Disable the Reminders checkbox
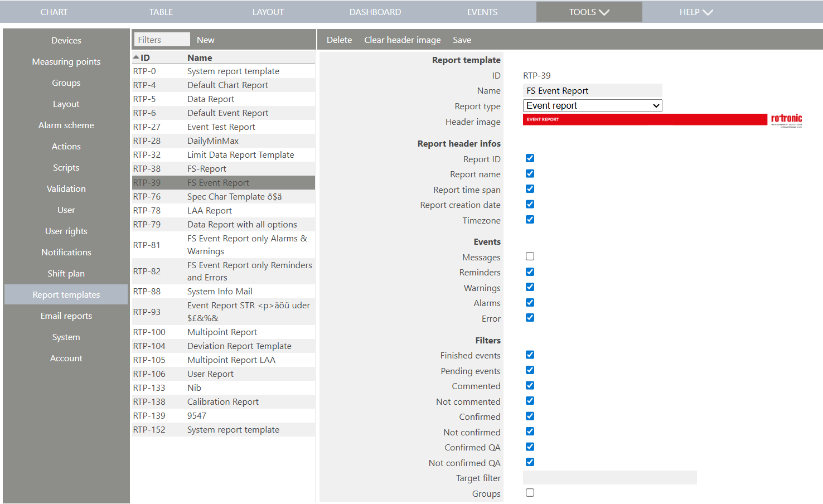This screenshot has height=504, width=823. point(530,272)
